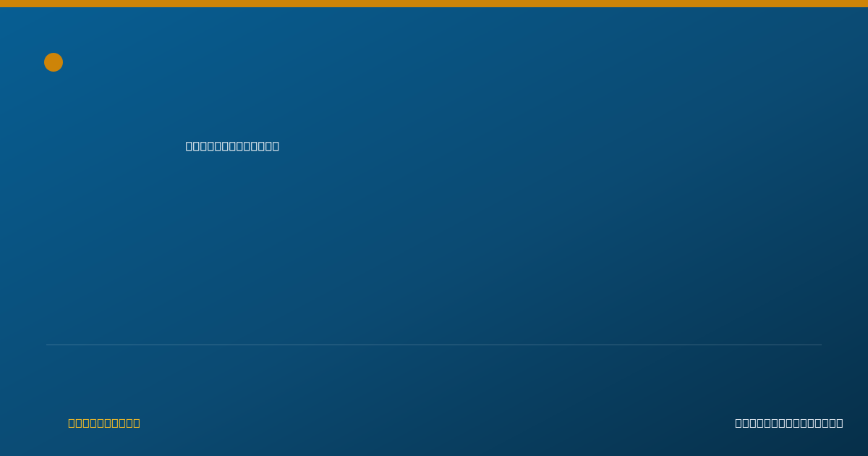
Task: Click the white unreadable text line in the middle
Action: [x=232, y=146]
